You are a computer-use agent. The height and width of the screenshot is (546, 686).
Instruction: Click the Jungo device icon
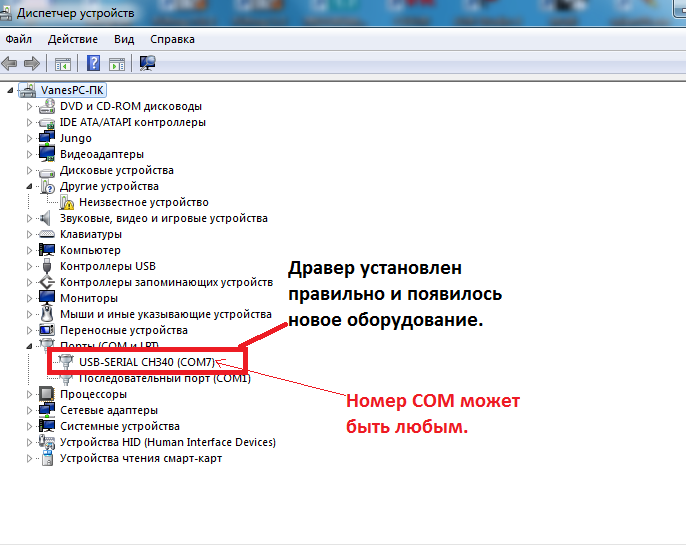pyautogui.click(x=47, y=138)
